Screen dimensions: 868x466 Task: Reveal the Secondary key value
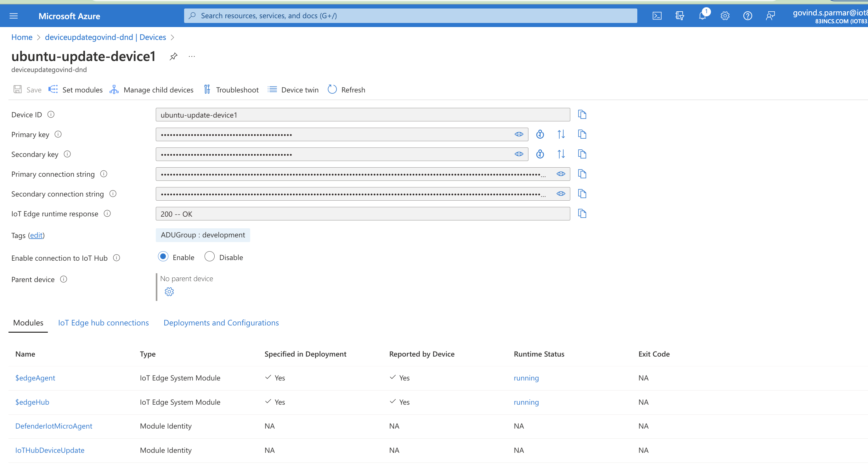[x=519, y=154]
